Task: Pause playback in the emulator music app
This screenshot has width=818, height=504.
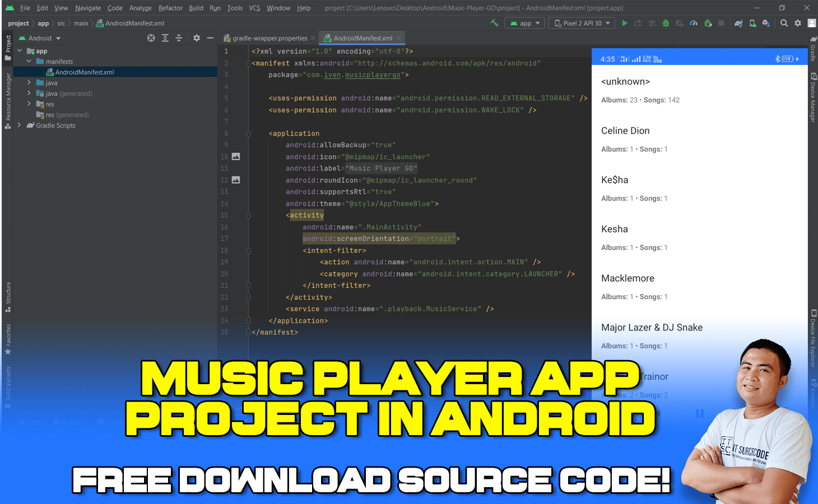Action: 699,413
